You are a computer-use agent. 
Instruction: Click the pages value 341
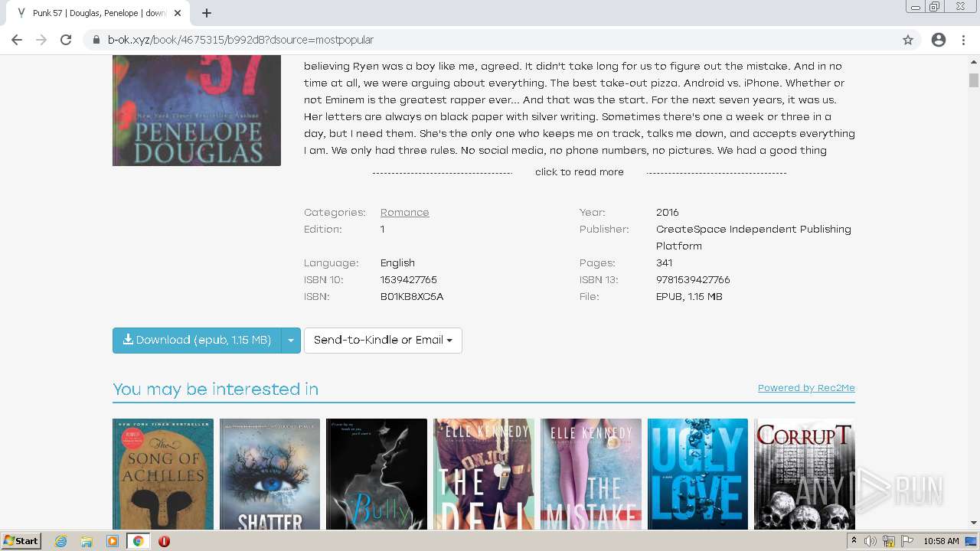click(665, 263)
